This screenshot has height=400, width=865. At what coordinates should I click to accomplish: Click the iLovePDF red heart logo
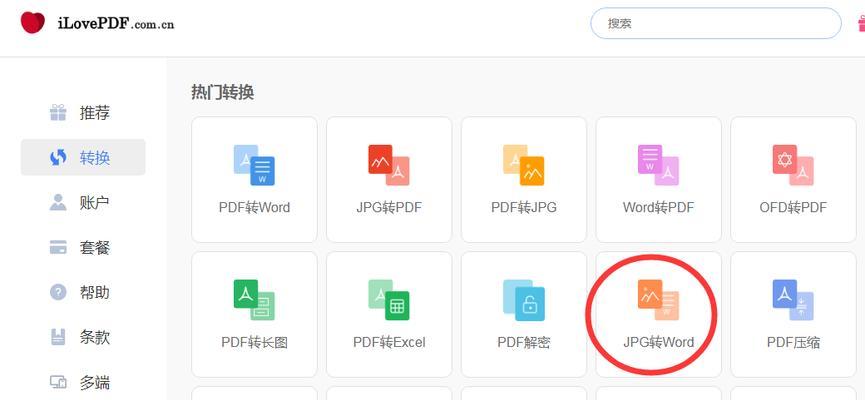[33, 22]
